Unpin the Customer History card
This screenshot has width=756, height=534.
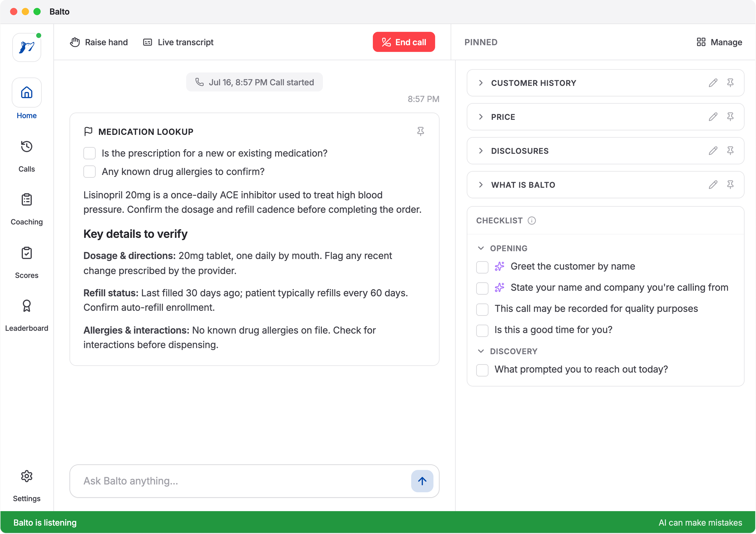point(730,83)
